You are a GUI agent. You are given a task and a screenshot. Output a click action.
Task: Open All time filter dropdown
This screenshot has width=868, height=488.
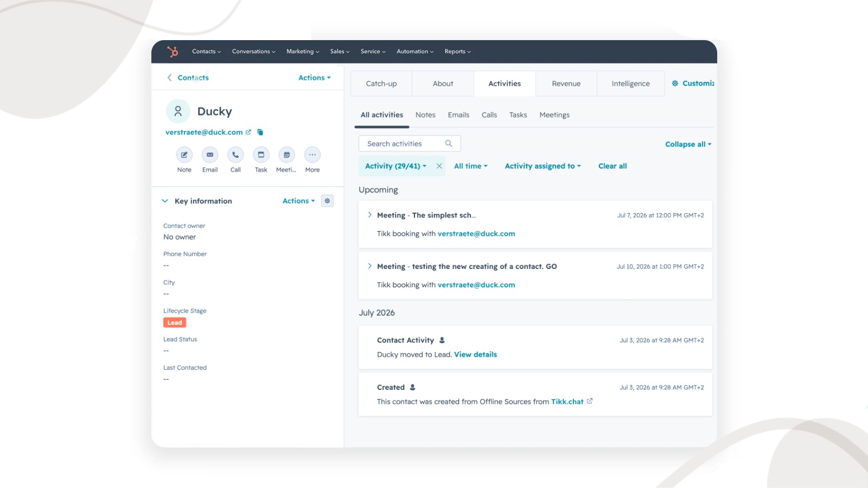point(471,166)
